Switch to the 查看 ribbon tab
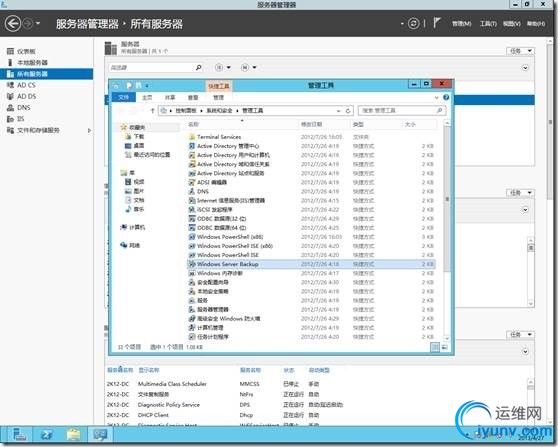 click(x=193, y=97)
